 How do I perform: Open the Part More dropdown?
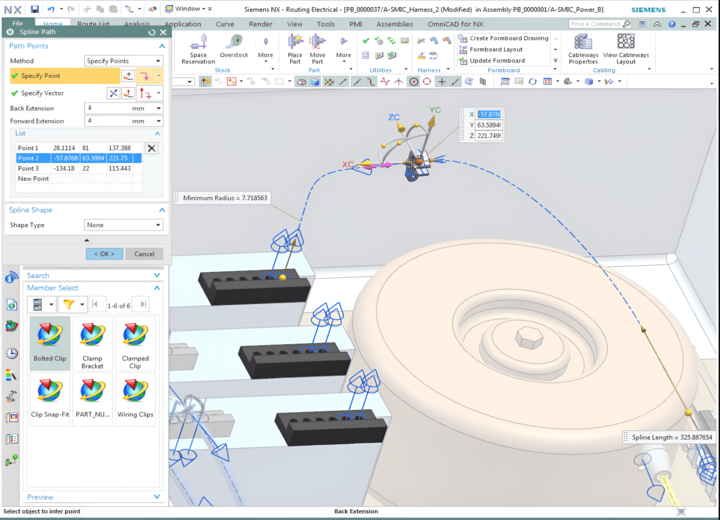click(x=343, y=48)
